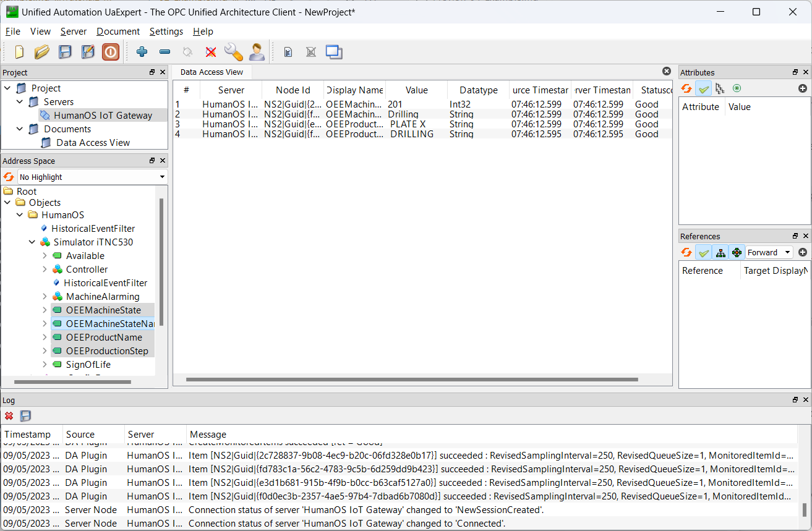Screen dimensions: 812x531
Task: Add a server with the blue plus icon
Action: click(x=142, y=52)
